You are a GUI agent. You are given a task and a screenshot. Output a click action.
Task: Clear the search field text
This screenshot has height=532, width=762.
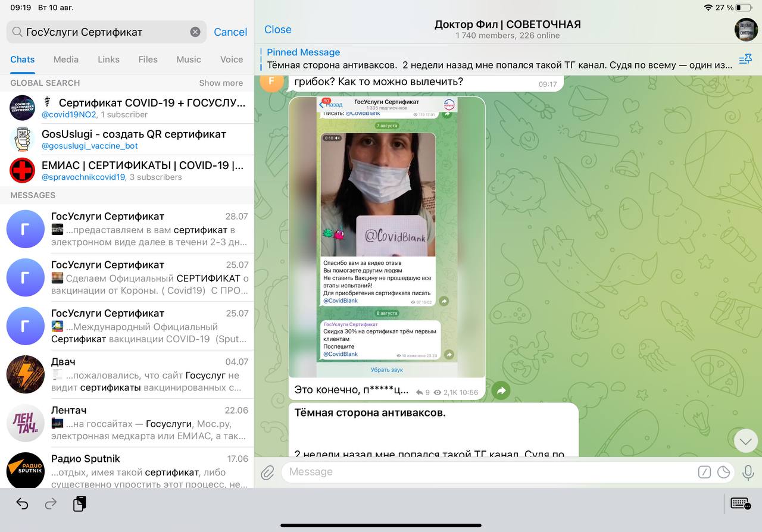click(x=195, y=32)
